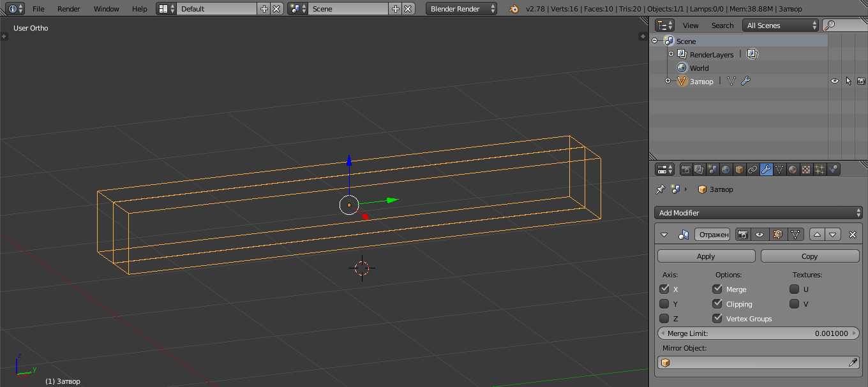Screen dimensions: 868x387
Task: Click the Apply modifier button
Action: 706,256
